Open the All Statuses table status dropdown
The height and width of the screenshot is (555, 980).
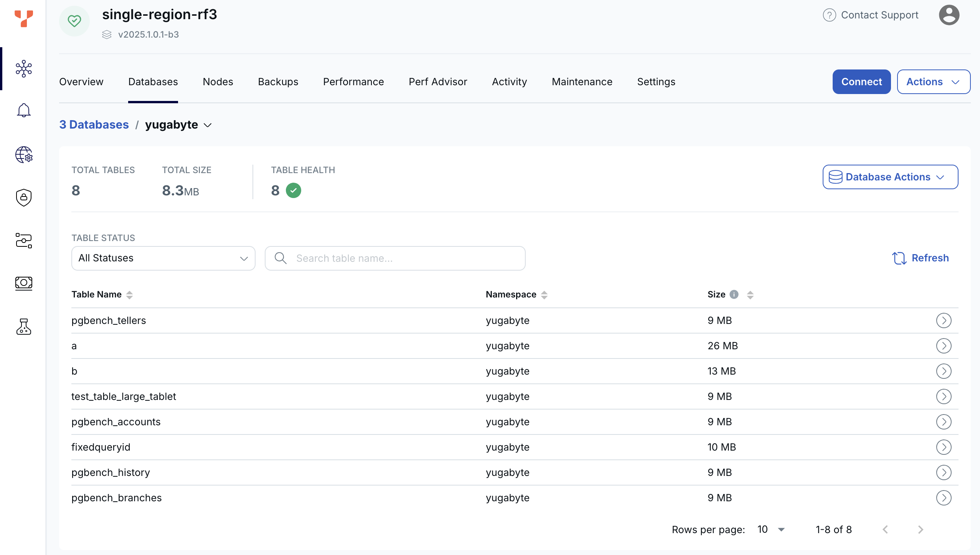coord(163,258)
